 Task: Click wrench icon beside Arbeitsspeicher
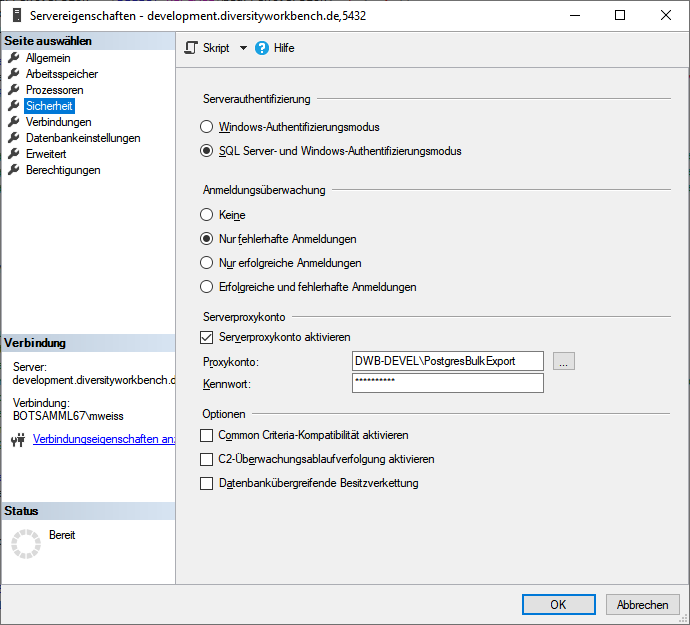pyautogui.click(x=14, y=74)
